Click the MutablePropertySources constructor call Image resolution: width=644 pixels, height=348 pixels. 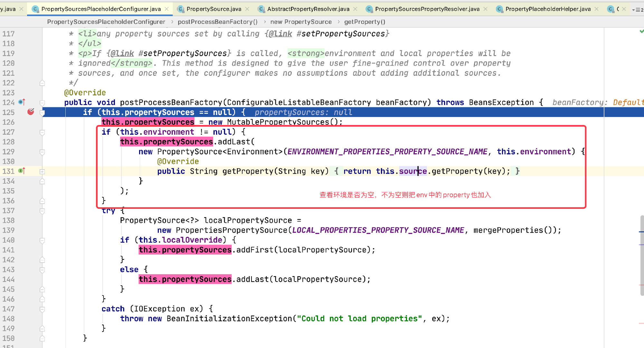pyautogui.click(x=282, y=122)
